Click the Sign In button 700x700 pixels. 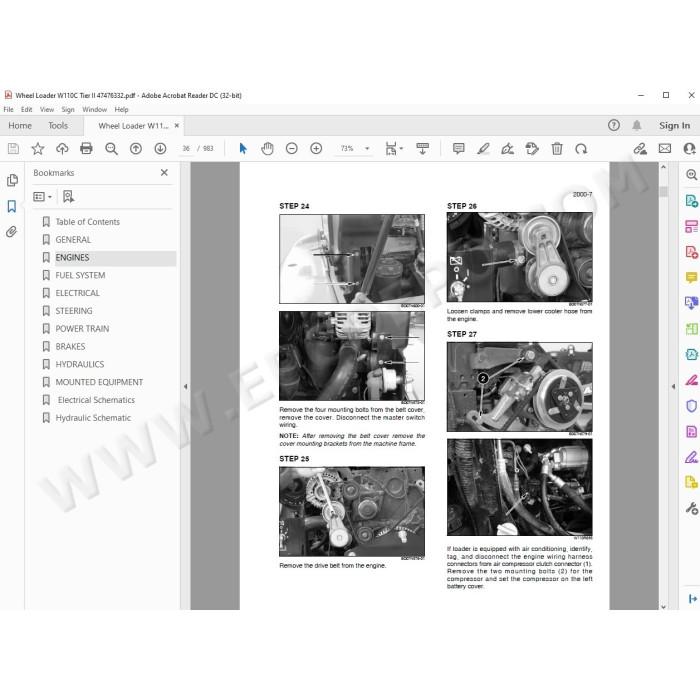[675, 125]
